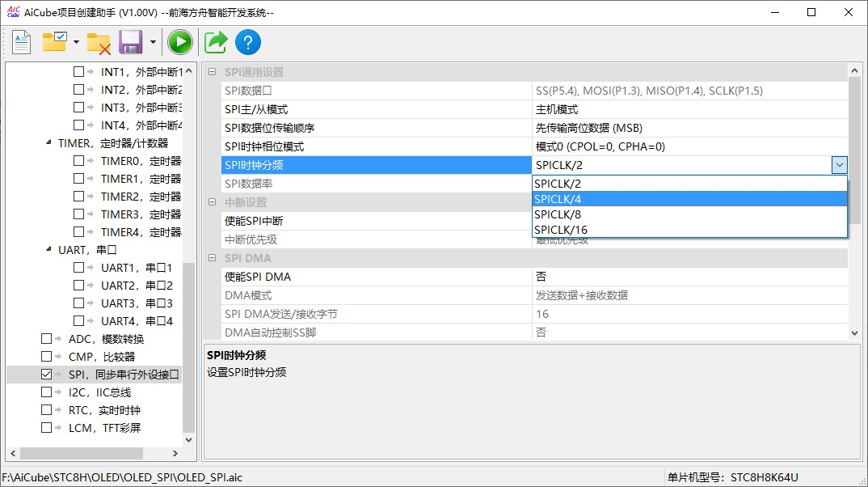The height and width of the screenshot is (487, 868).
Task: Check the UART2 checkbox
Action: tap(78, 286)
